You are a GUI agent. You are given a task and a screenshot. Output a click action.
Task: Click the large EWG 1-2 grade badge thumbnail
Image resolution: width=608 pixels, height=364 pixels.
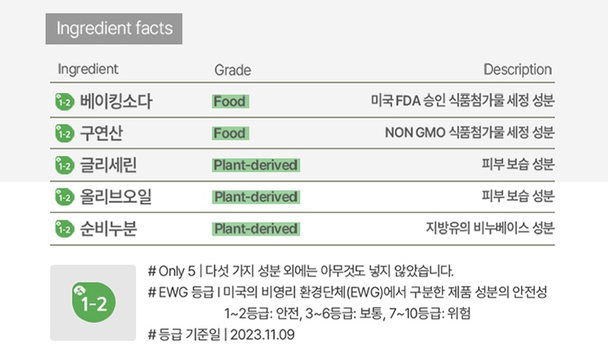click(93, 302)
